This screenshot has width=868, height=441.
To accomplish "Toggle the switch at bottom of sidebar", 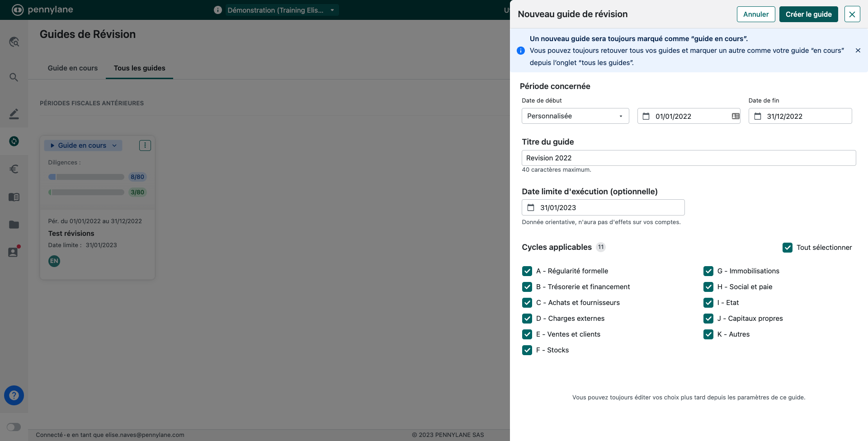I will 14,427.
